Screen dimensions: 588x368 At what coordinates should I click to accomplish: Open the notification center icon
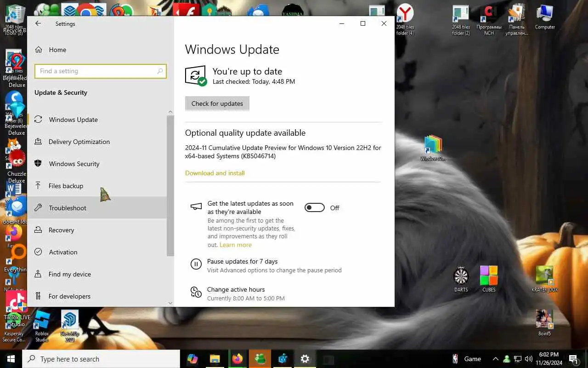coord(573,359)
